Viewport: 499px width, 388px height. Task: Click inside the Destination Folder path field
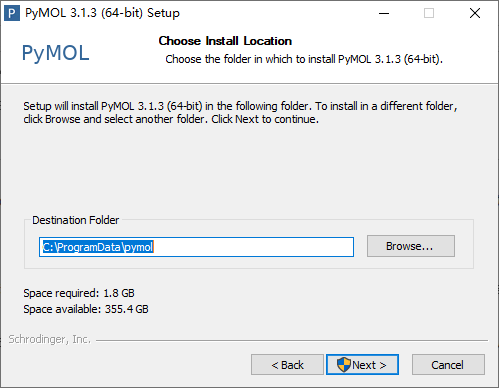pos(196,247)
